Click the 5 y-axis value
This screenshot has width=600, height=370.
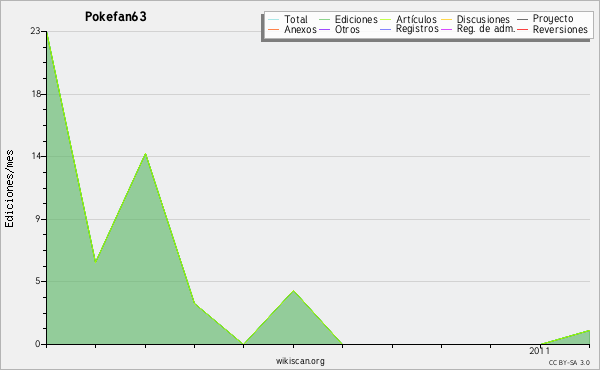point(38,281)
